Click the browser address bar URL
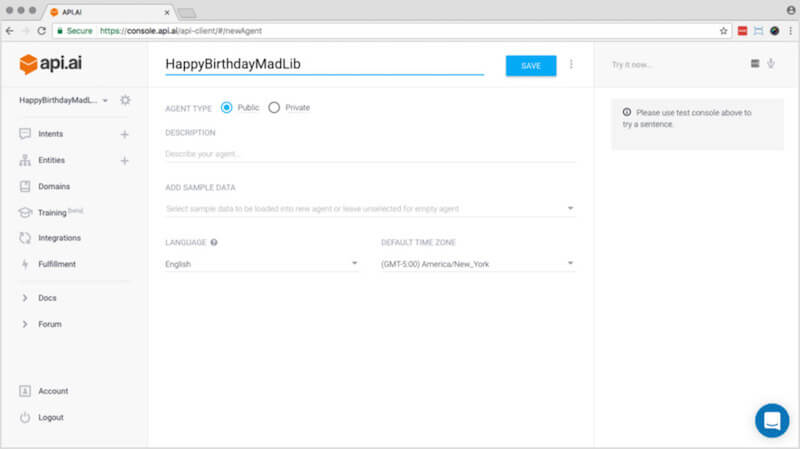 pos(181,31)
